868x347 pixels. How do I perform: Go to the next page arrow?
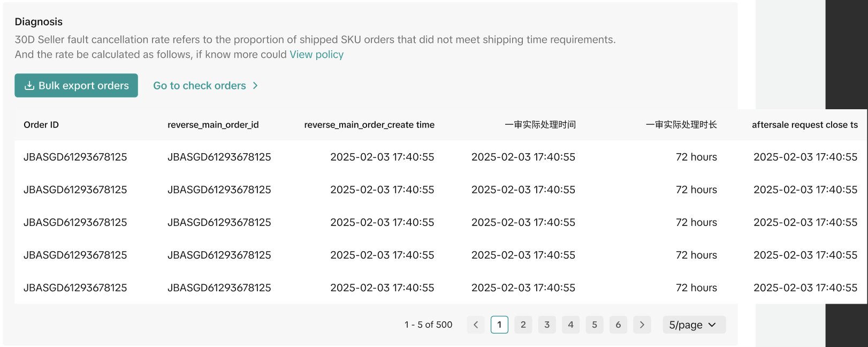[642, 325]
